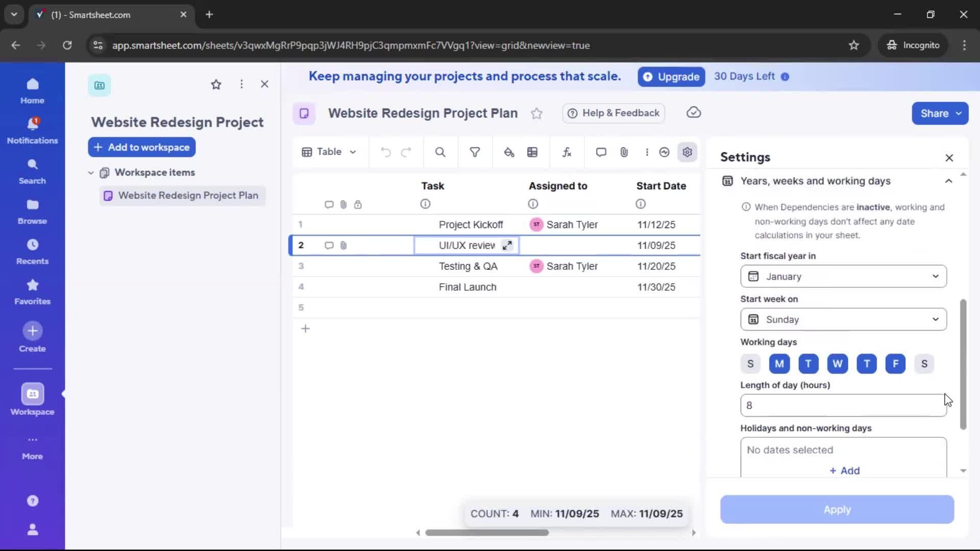980x551 pixels.
Task: Redo the last change
Action: pos(406,152)
